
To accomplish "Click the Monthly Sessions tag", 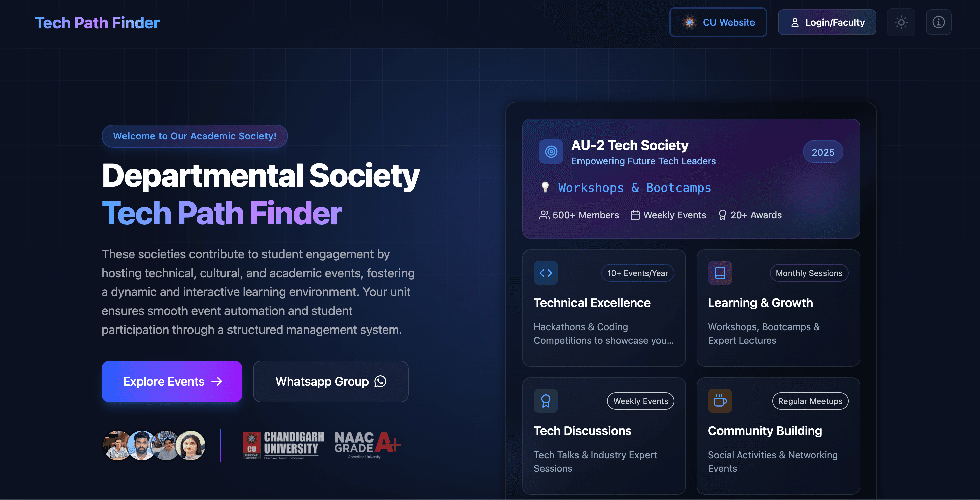I will pos(809,273).
